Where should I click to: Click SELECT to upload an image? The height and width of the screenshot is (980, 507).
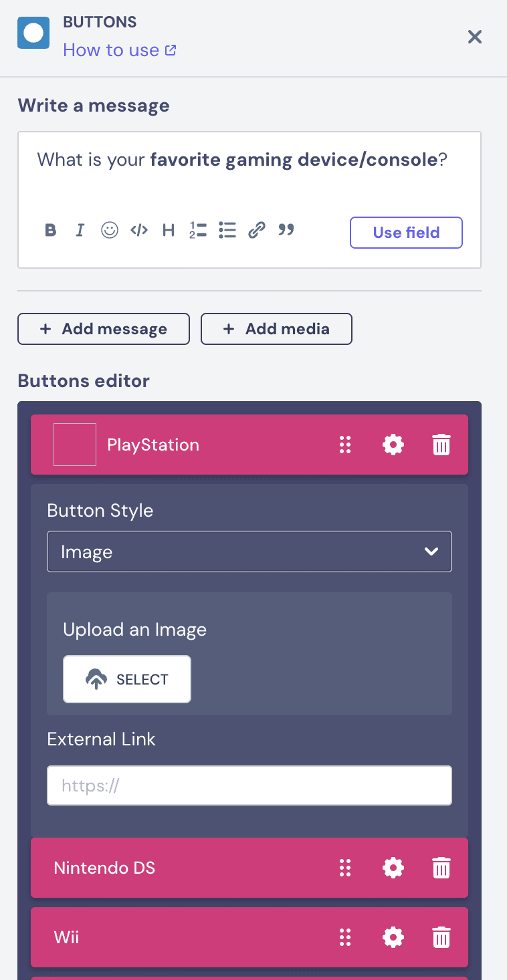pyautogui.click(x=127, y=679)
